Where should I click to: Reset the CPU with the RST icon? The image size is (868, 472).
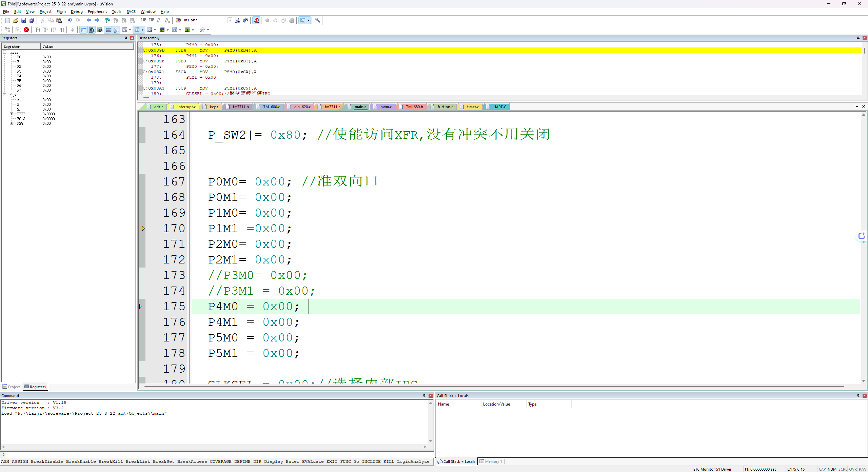(7, 30)
